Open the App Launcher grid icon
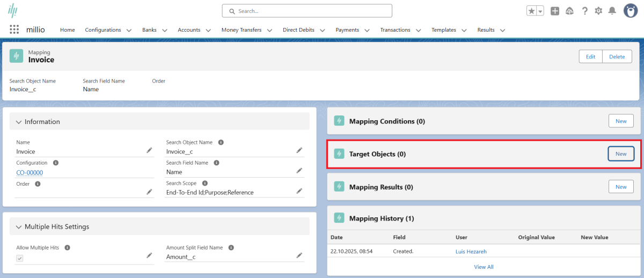The image size is (644, 278). [14, 30]
